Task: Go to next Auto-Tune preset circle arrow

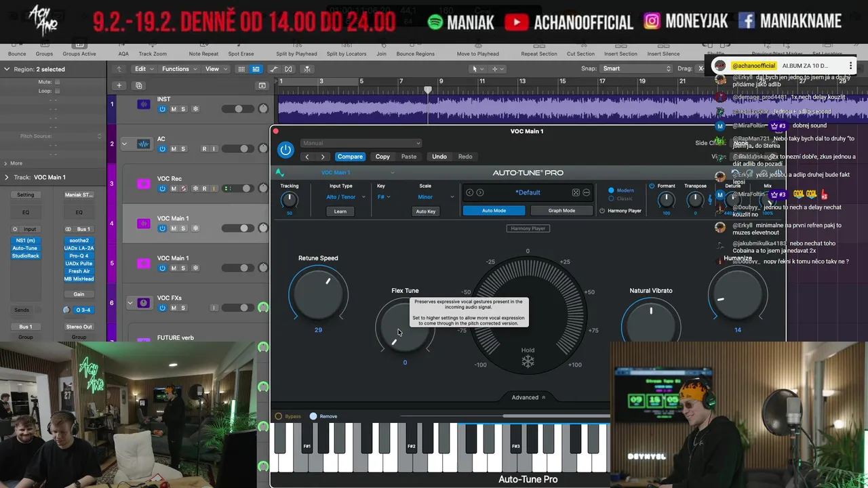Action: pyautogui.click(x=480, y=192)
